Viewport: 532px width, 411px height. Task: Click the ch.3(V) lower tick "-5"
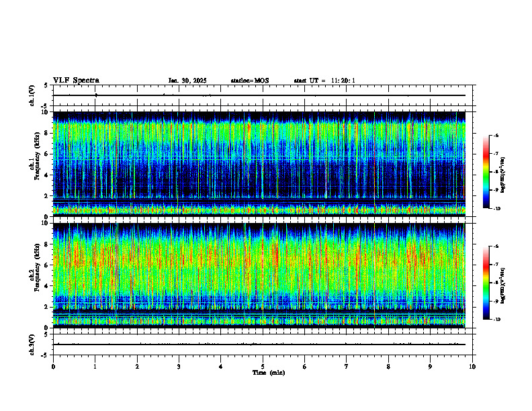tap(45, 355)
